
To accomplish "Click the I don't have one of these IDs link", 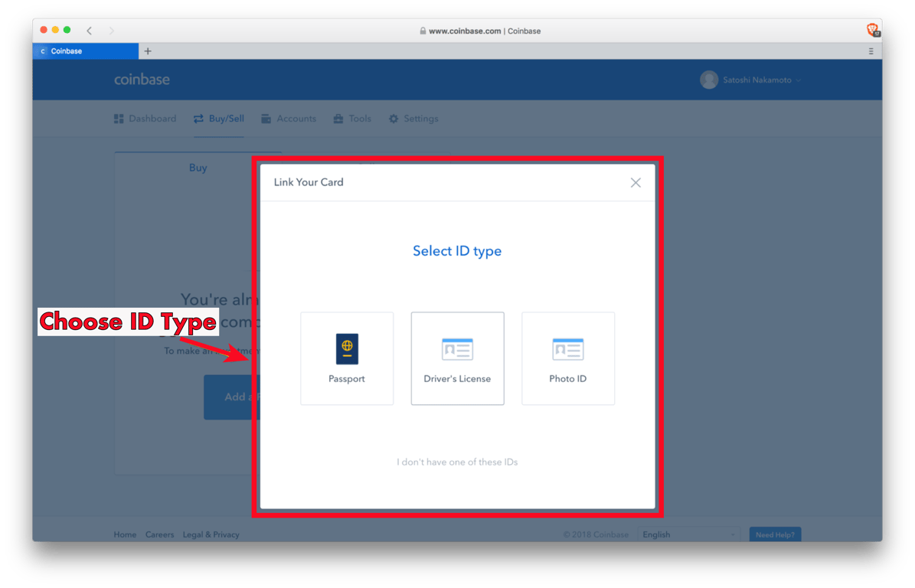I will coord(457,462).
